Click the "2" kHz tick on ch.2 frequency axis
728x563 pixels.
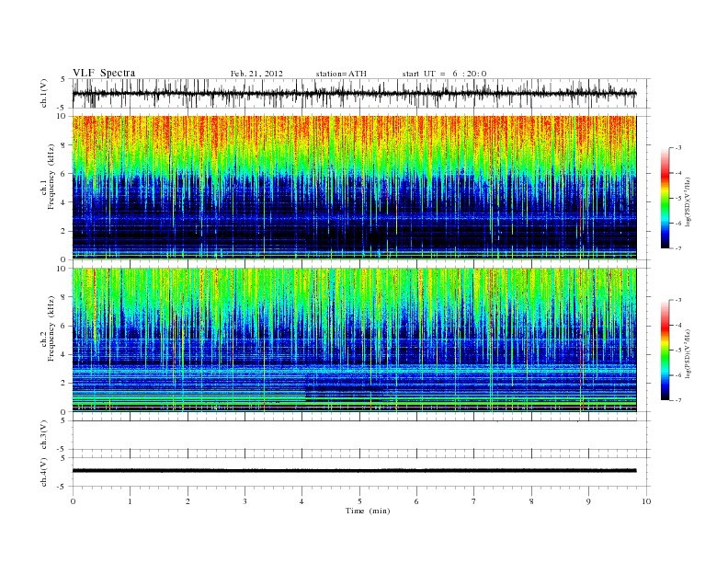pyautogui.click(x=64, y=384)
